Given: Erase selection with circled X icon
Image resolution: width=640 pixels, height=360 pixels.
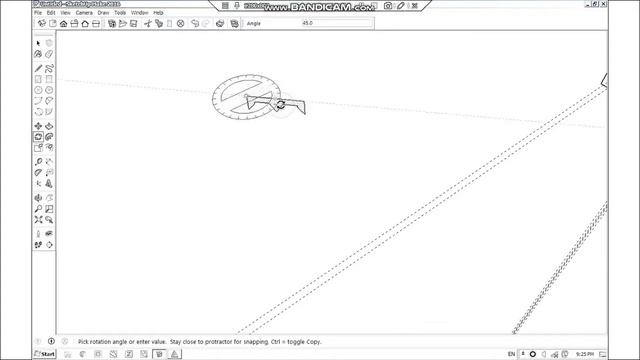Looking at the screenshot, I should [x=180, y=24].
